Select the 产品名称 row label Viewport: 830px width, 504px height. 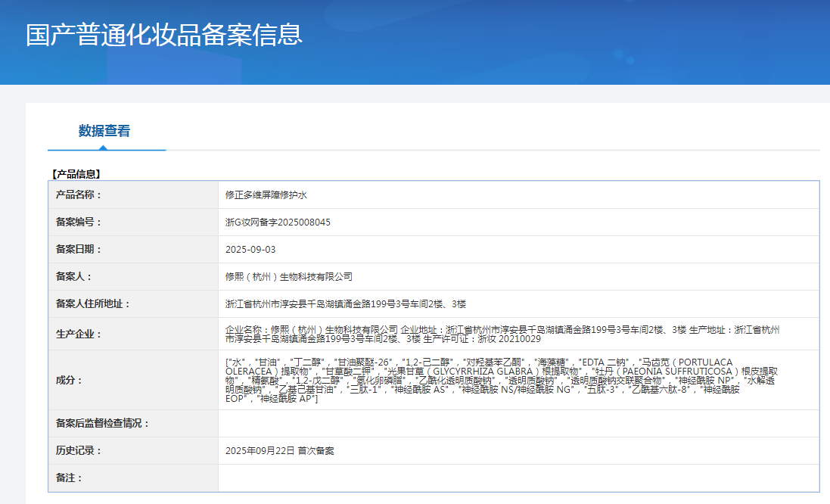pos(79,195)
